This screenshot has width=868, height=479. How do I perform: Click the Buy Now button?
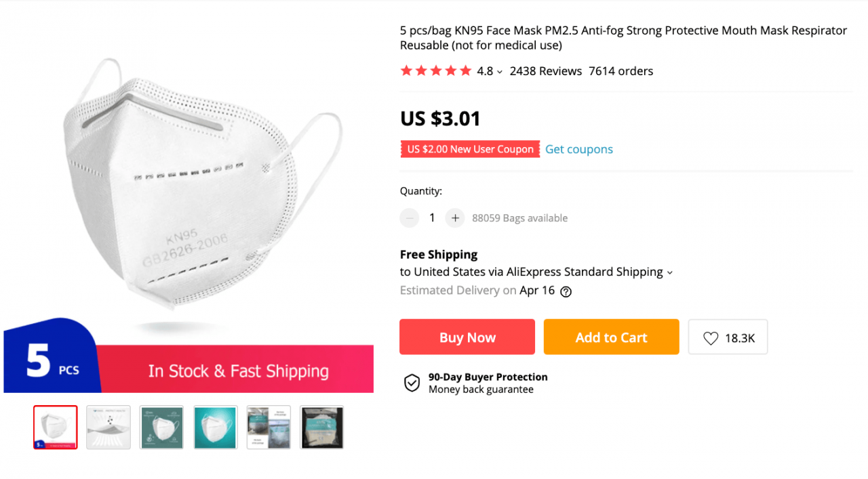[467, 337]
